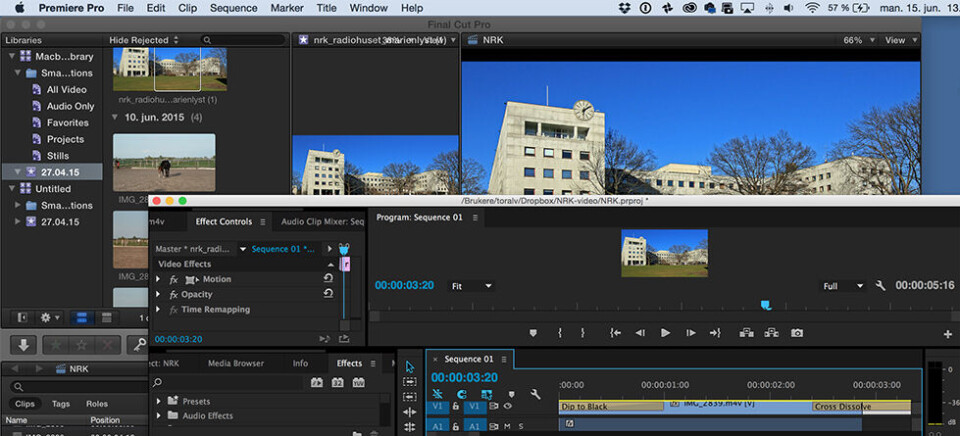Screen dimensions: 960x436
Task: Play the sequence in Program monitor
Action: [x=666, y=333]
